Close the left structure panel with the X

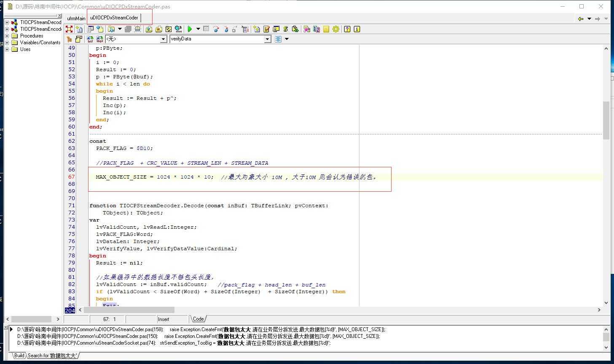coord(59,16)
